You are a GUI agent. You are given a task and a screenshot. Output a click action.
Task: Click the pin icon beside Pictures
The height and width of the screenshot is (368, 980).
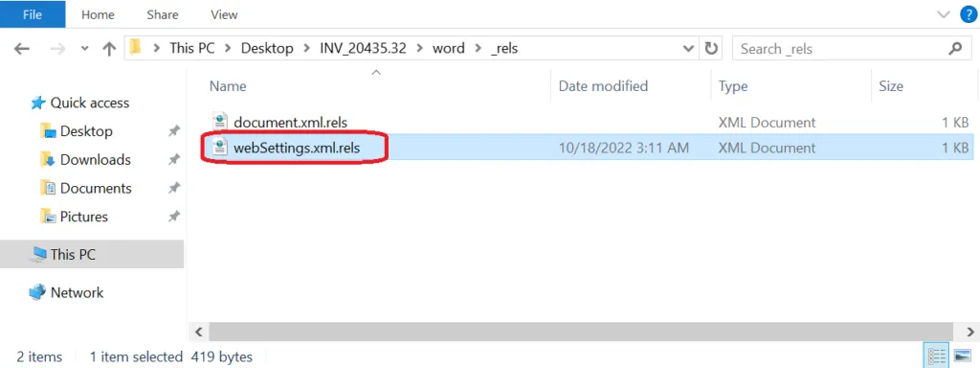coord(174,217)
